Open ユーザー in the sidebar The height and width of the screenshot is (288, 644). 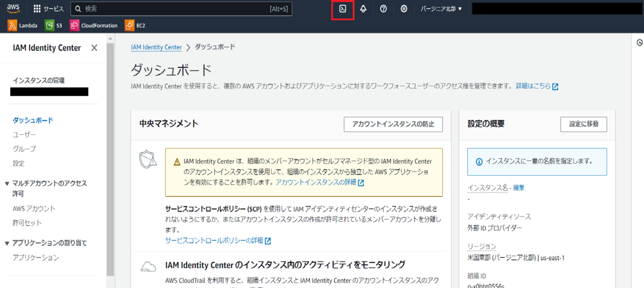tap(24, 134)
